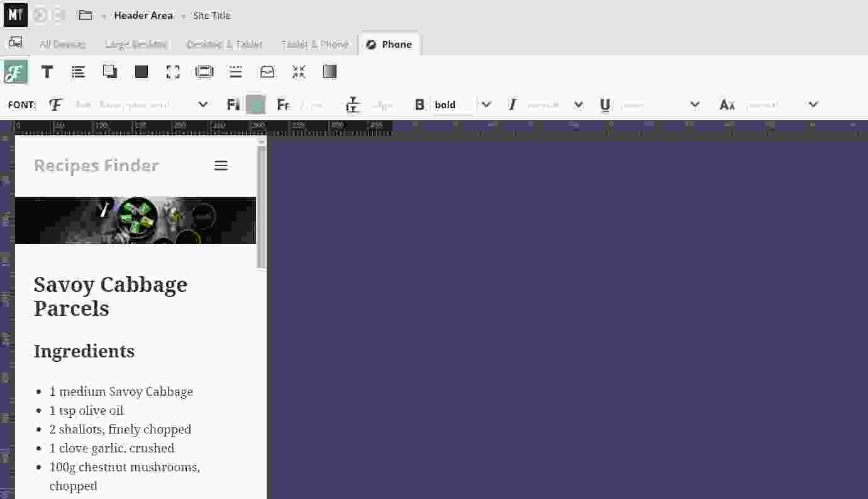
Task: Select the Dimensions corner-brackets icon
Action: point(173,72)
